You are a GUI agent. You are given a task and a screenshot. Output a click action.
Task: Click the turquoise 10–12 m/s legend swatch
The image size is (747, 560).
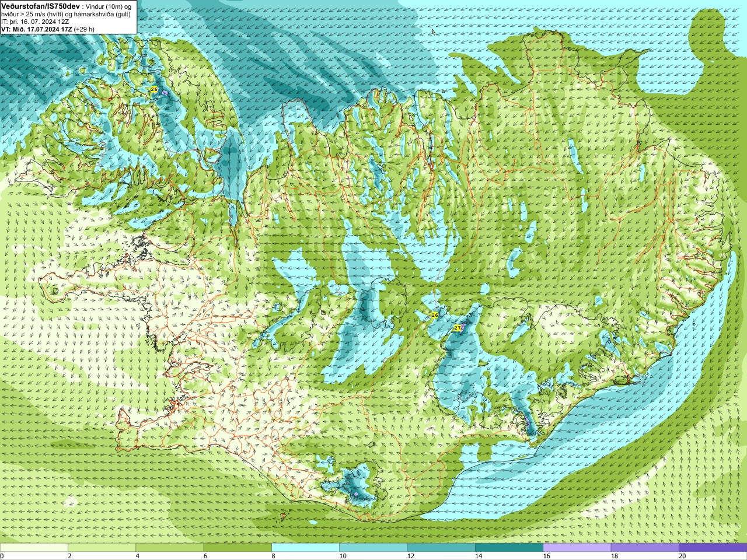[373, 548]
